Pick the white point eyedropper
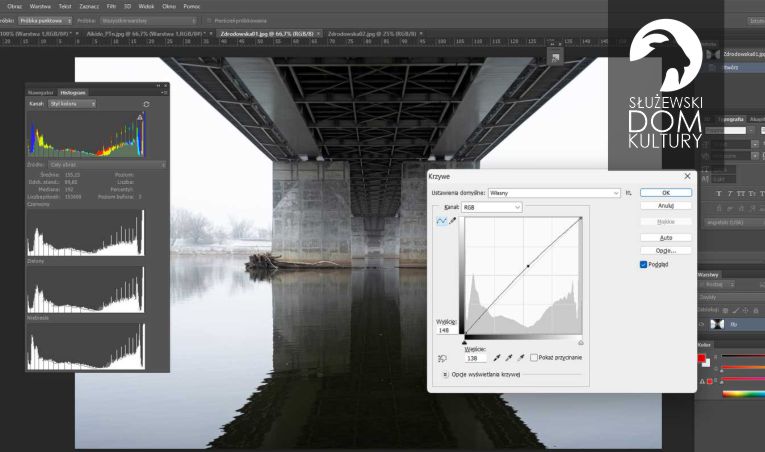 click(521, 357)
